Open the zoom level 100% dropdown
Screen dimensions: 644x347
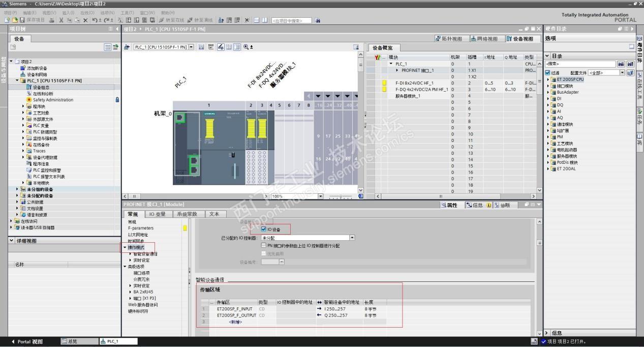point(320,196)
